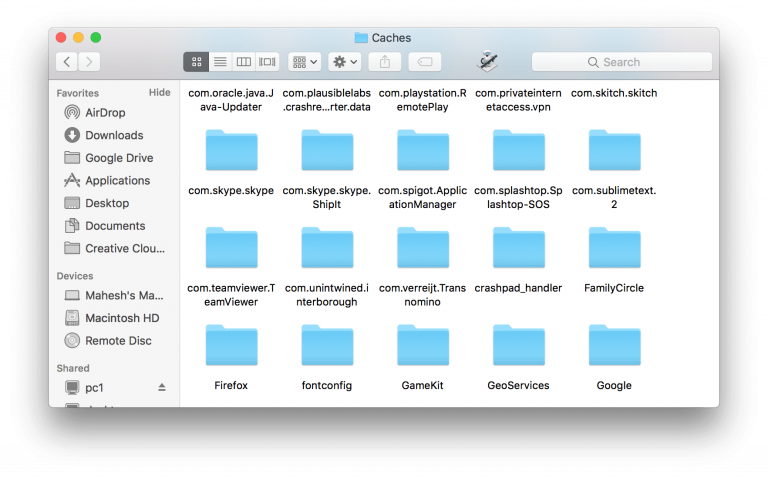This screenshot has height=477, width=768.
Task: Click the Share toolbar button
Action: click(385, 62)
